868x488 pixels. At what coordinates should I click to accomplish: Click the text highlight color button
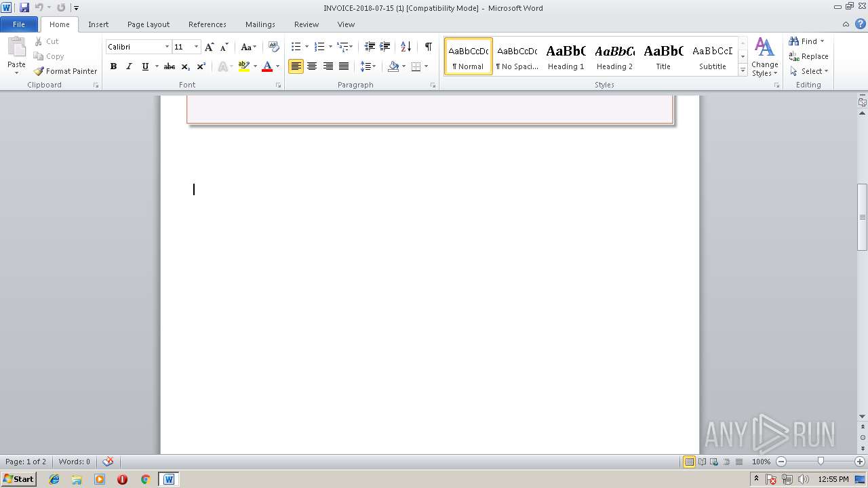click(244, 66)
